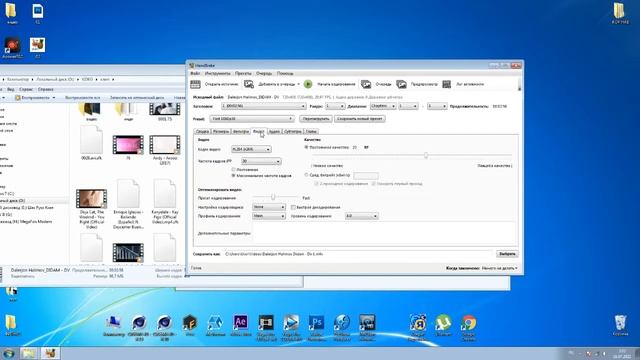Open the Частота кадров FPS dropdown
This screenshot has width=640, height=360.
click(261, 161)
